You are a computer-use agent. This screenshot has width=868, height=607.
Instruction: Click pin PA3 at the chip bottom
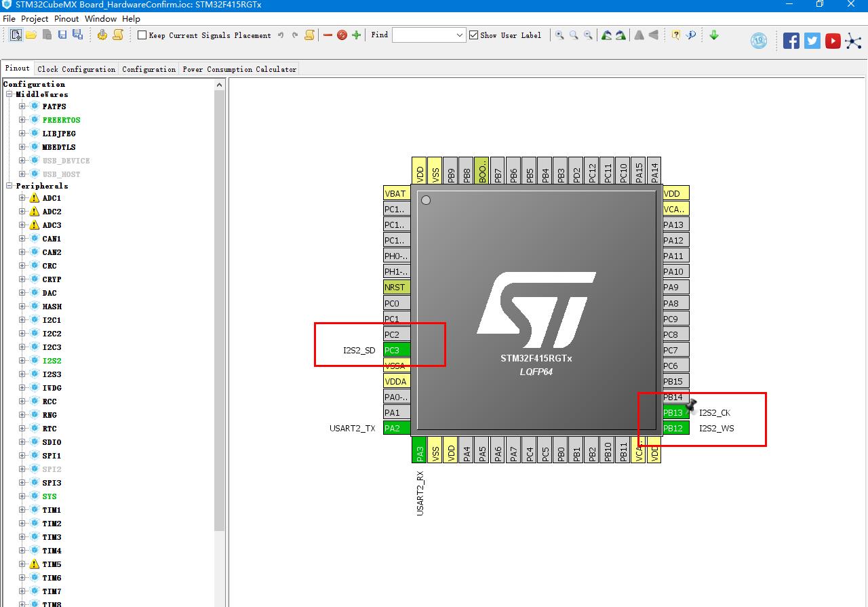click(420, 450)
